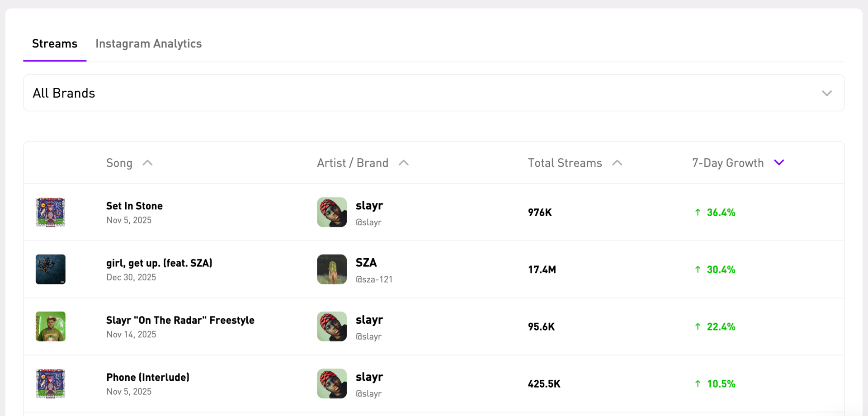Select the Streams tab

pos(55,44)
